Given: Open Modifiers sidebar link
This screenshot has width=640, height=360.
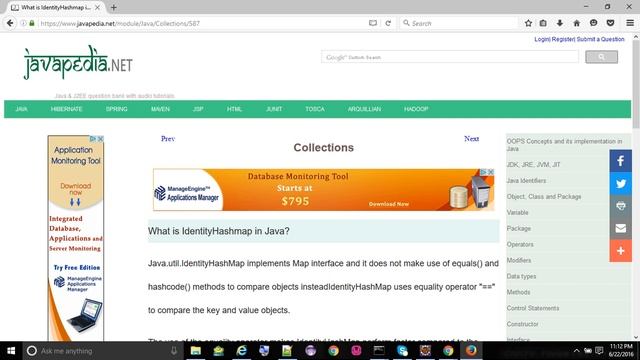Looking at the screenshot, I should (519, 260).
